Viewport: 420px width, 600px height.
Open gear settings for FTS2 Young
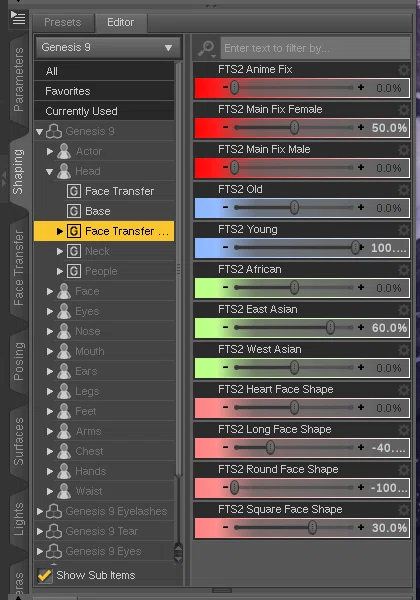(403, 230)
